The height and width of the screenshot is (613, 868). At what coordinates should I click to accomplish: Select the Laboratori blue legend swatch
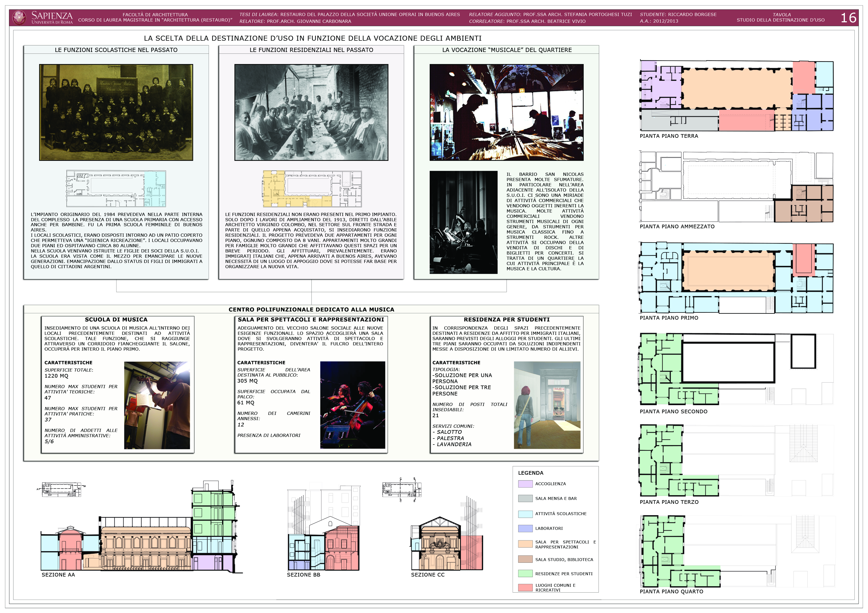click(525, 528)
